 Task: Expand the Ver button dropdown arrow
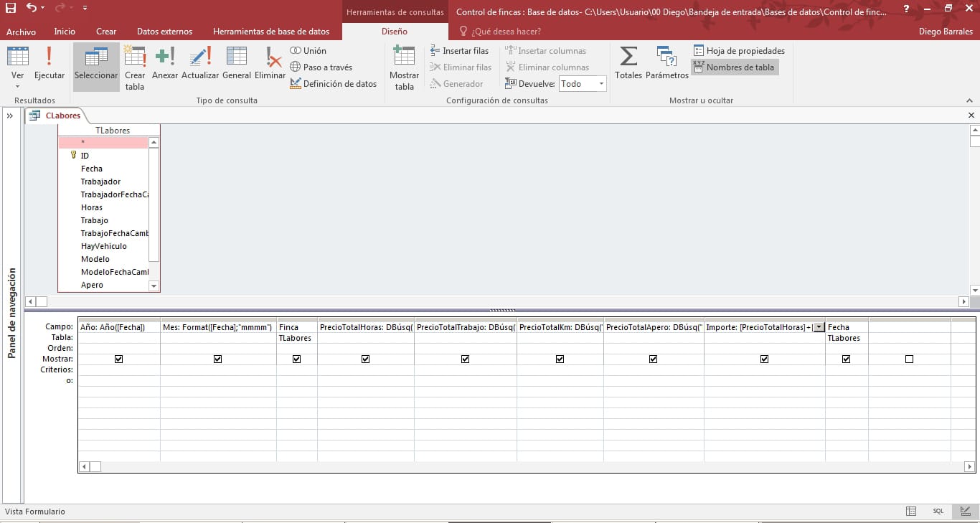coord(18,86)
